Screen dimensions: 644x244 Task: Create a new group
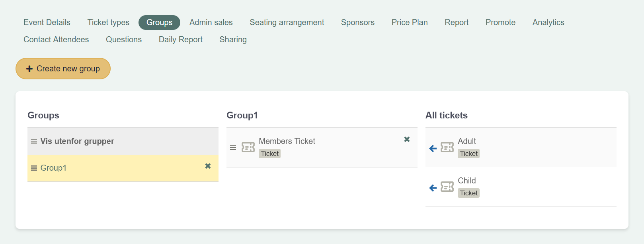[63, 69]
